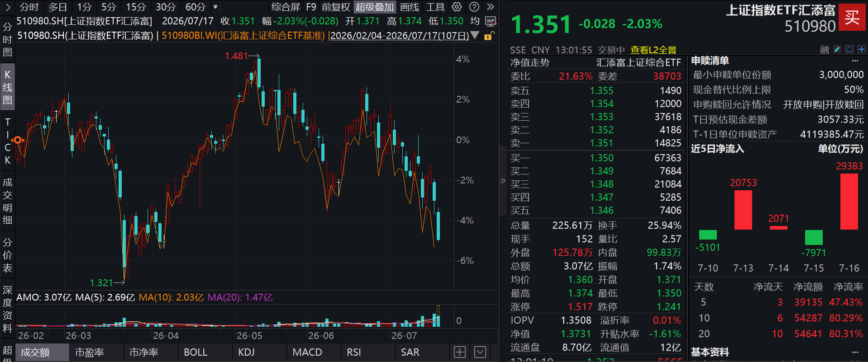Image resolution: width=868 pixels, height=362 pixels.
Task: Open 申赎清单 more options dots
Action: pyautogui.click(x=855, y=61)
